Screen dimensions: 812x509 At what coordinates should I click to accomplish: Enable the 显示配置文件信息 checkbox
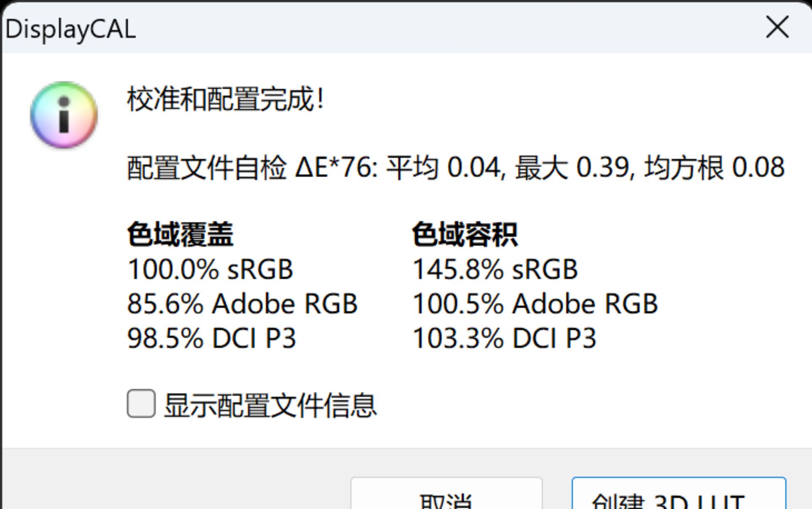coord(141,404)
